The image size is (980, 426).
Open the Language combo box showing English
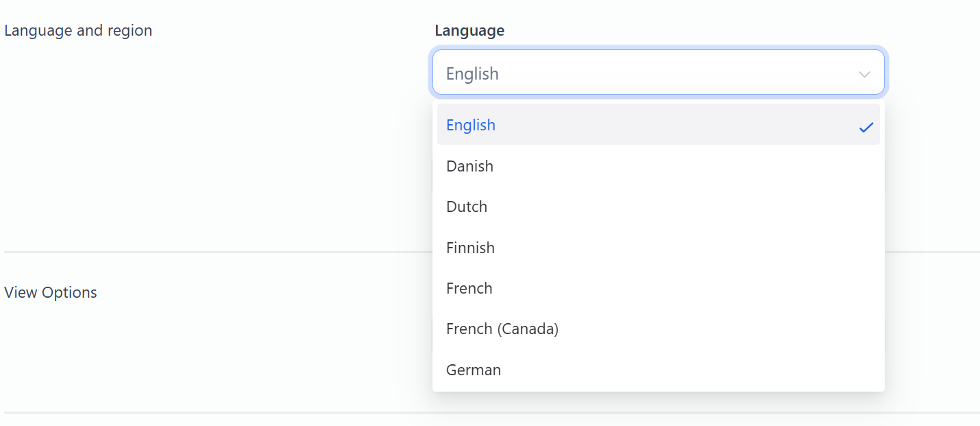[658, 72]
